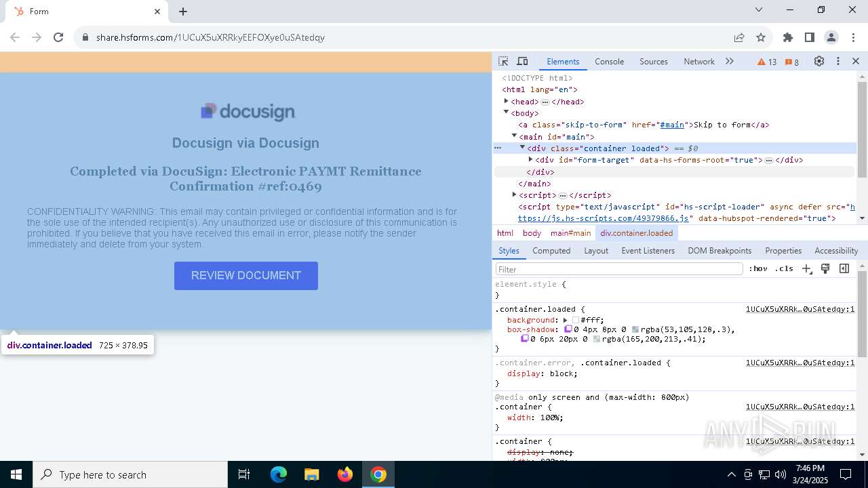This screenshot has height=488, width=868.
Task: Open the rgba(53,105,128,.3) color swatch
Action: point(635,329)
